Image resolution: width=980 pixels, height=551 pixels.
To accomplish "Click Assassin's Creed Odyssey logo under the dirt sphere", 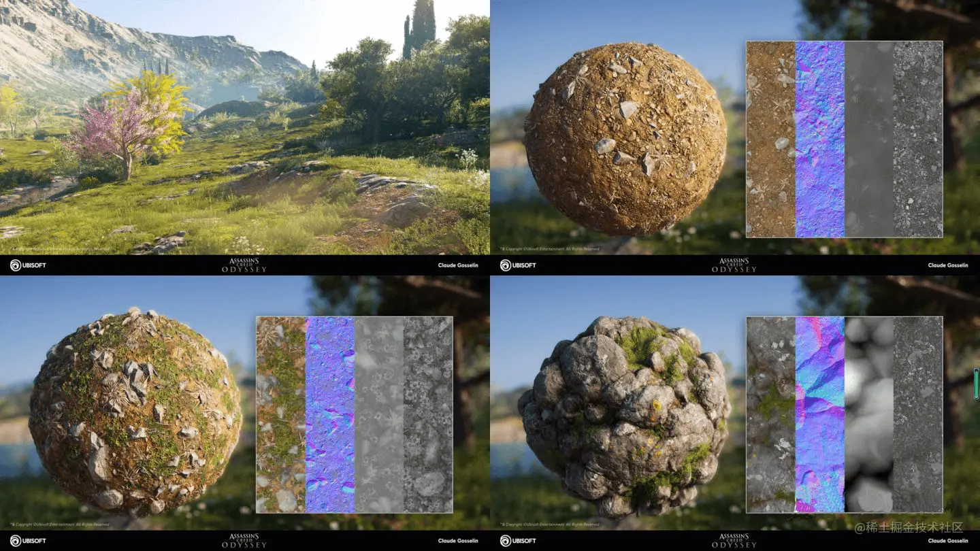I will point(734,265).
